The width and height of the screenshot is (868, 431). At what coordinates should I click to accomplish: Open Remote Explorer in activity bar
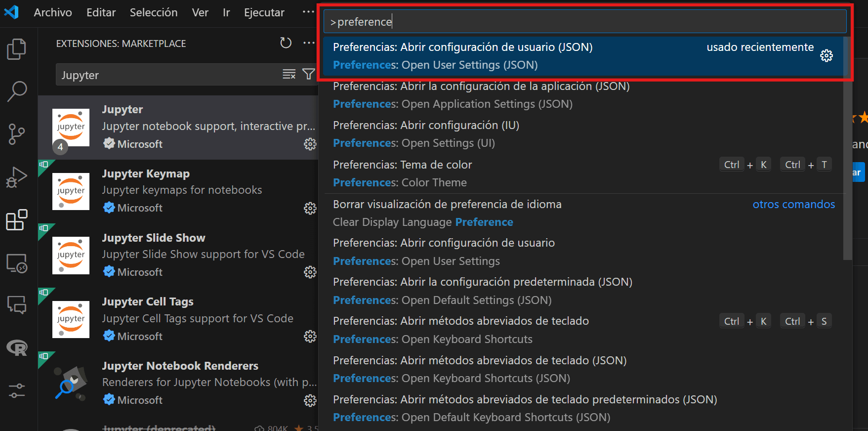17,263
